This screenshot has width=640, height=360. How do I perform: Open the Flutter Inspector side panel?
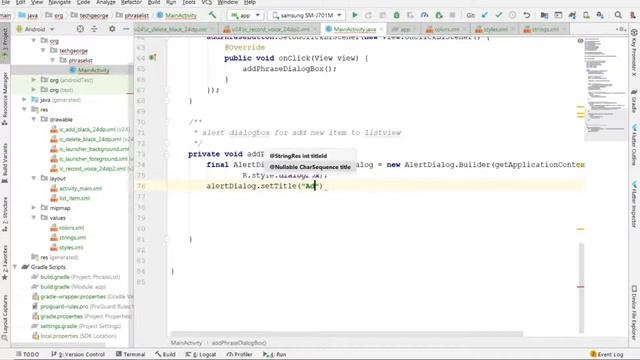pyautogui.click(x=634, y=204)
